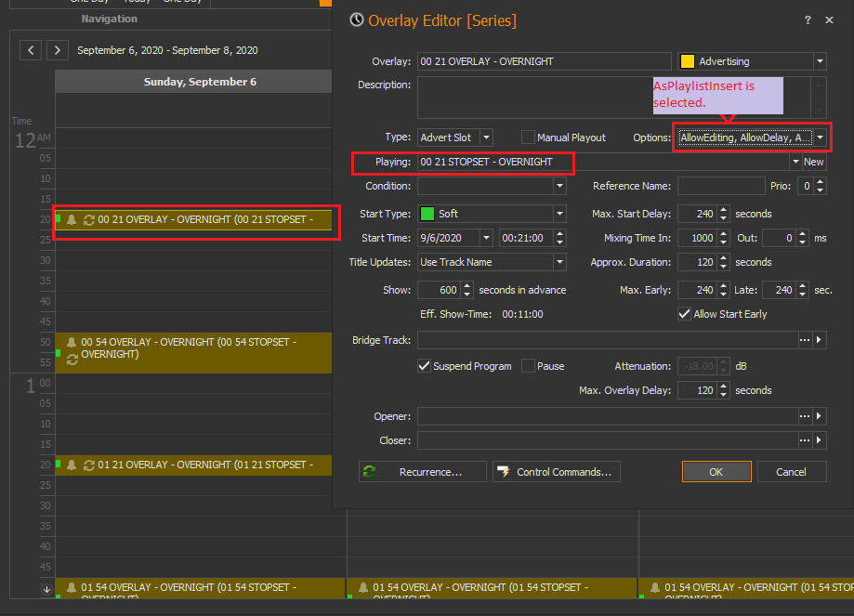Click the clock icon in Overlay Editor title
The image size is (854, 616).
[x=357, y=20]
